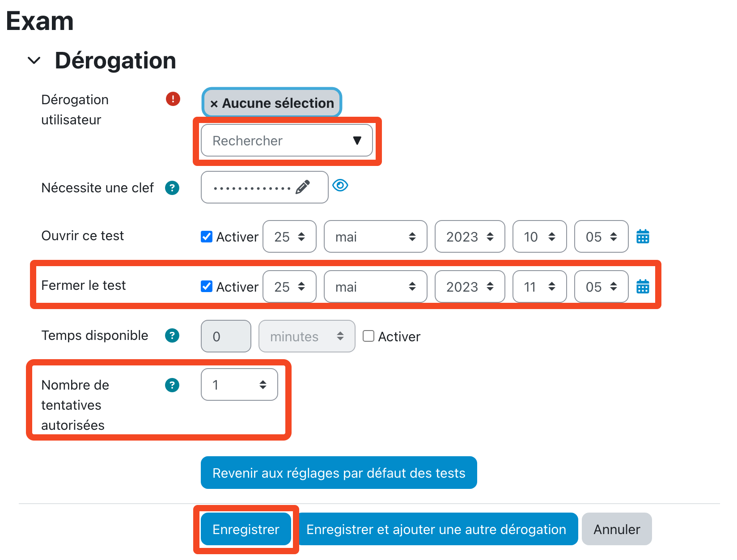Image resolution: width=737 pixels, height=560 pixels.
Task: Click the required-field warning icon
Action: [173, 99]
